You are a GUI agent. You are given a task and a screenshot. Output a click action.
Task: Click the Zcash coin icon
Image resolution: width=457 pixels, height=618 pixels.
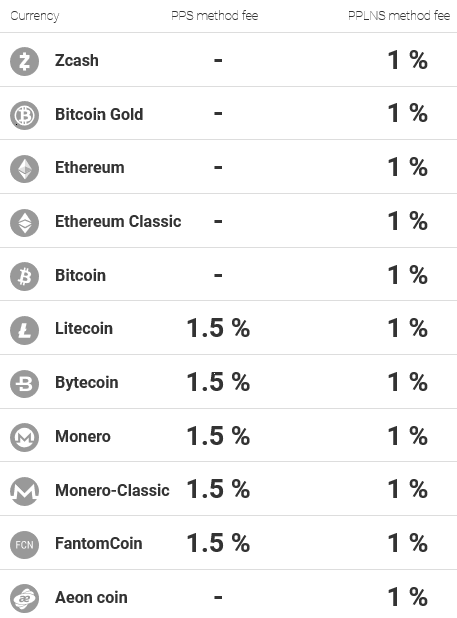24,61
